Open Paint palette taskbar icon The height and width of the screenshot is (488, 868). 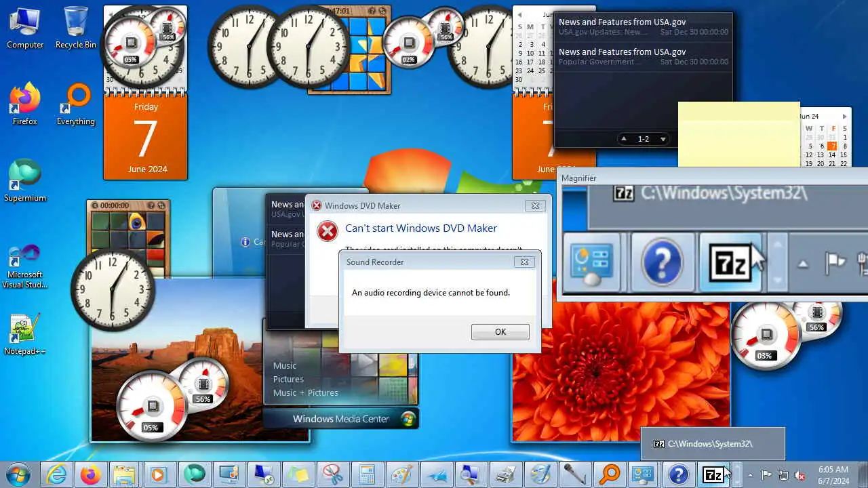pyautogui.click(x=401, y=474)
